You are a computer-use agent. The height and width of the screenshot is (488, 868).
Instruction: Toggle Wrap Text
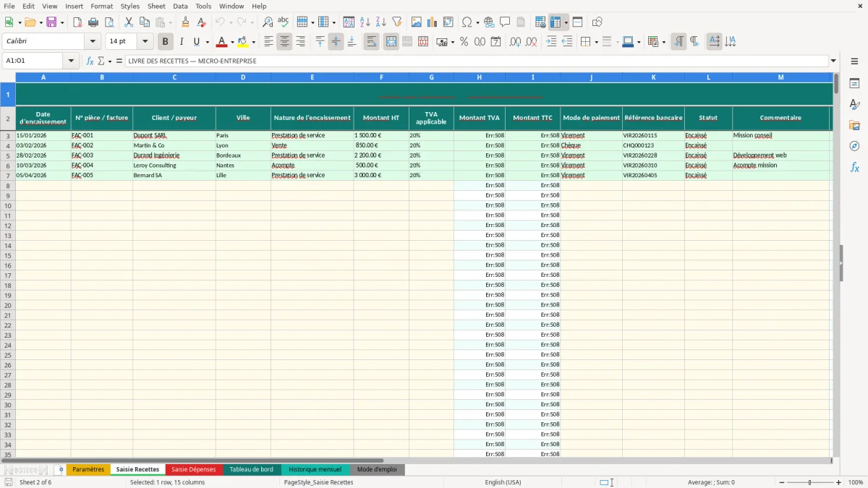(371, 42)
